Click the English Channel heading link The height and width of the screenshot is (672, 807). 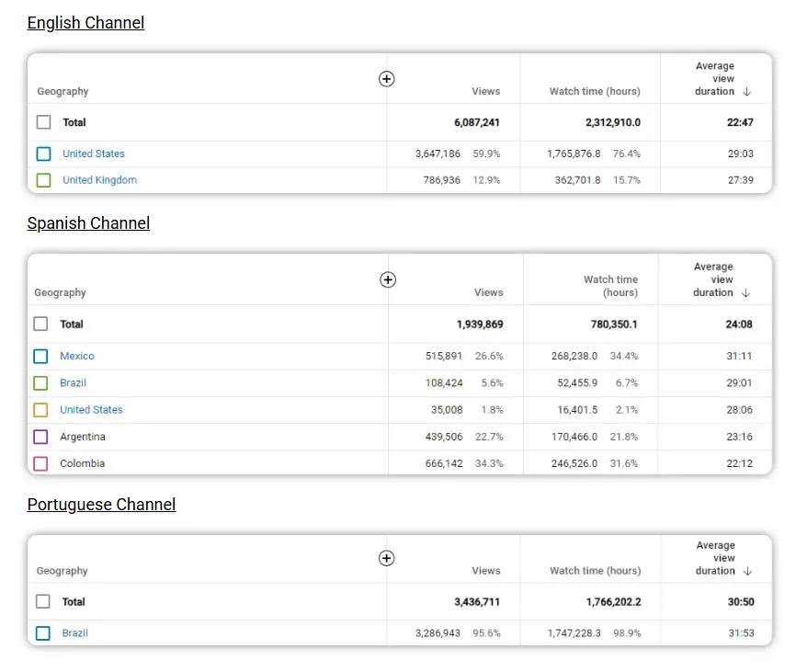point(85,22)
